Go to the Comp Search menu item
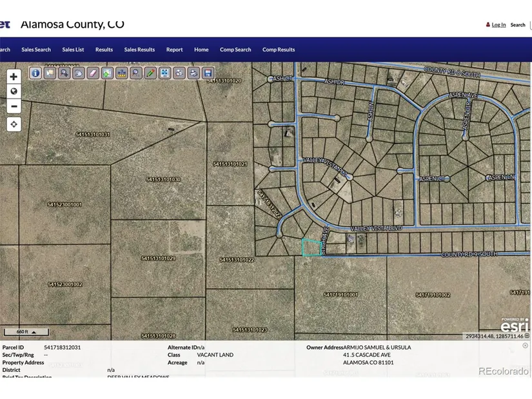The image size is (532, 399). [235, 50]
